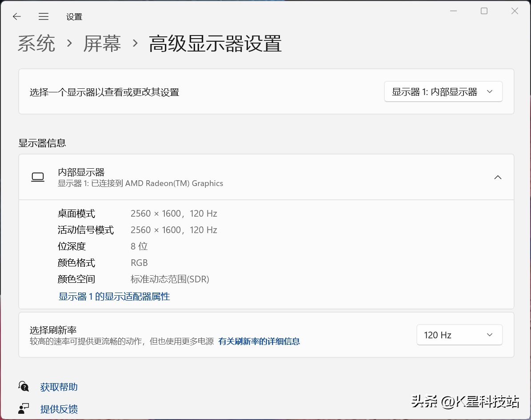Click the 获取帮助 link

point(59,387)
